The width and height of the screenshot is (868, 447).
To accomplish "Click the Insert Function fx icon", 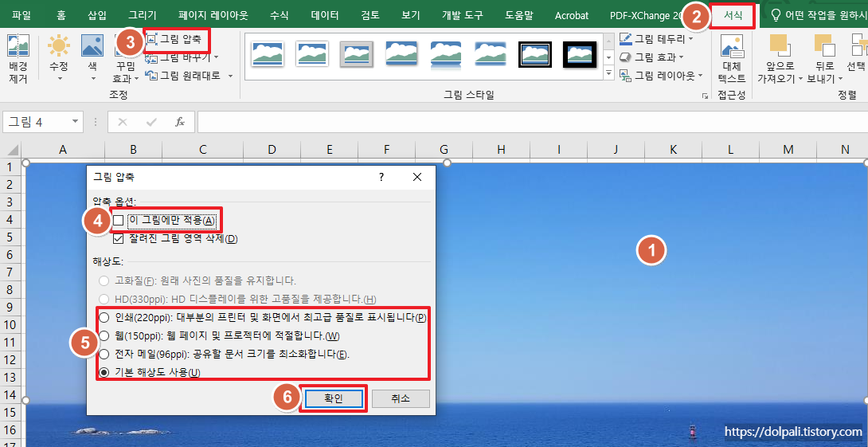I will [180, 122].
